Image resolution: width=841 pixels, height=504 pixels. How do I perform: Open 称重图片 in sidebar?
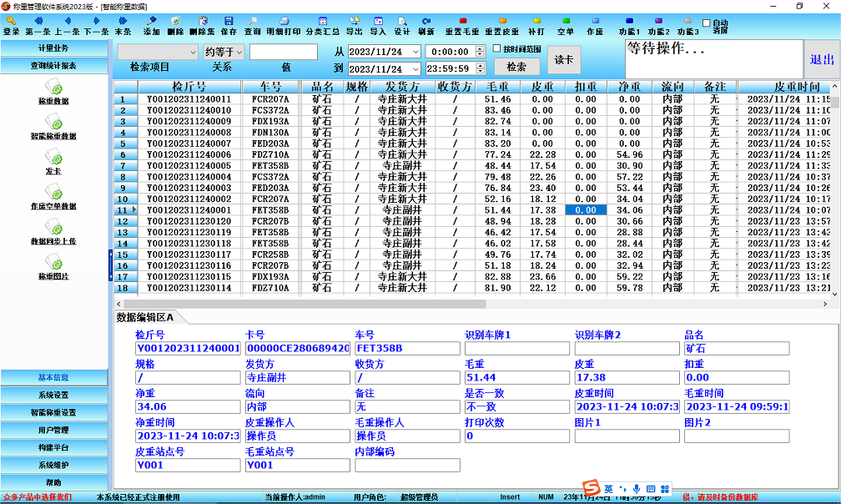tap(53, 267)
